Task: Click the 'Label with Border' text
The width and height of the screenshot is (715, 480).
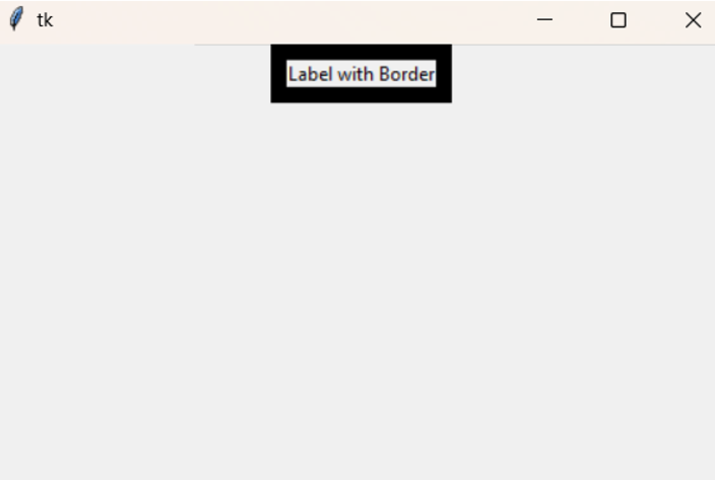Action: 361,74
